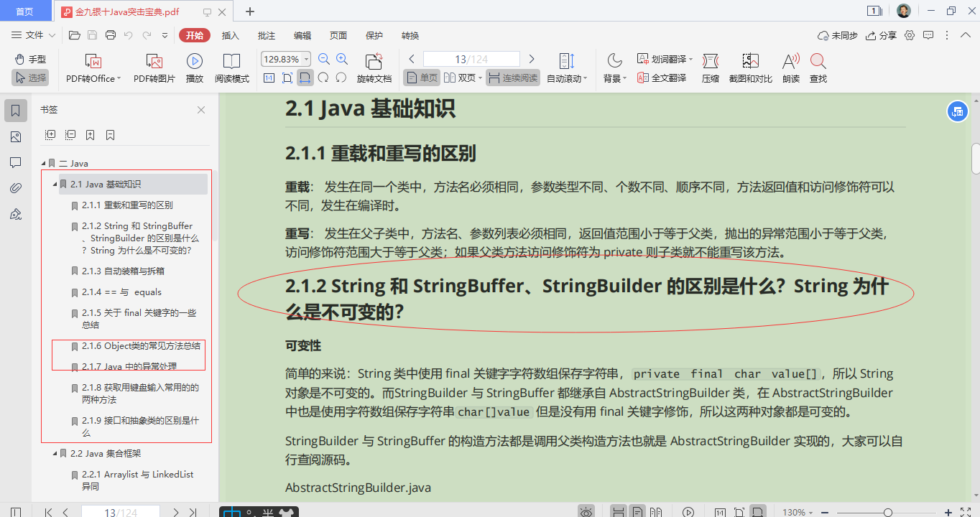Open a file with the folder icon
Screen dimensions: 980x517
tap(74, 35)
